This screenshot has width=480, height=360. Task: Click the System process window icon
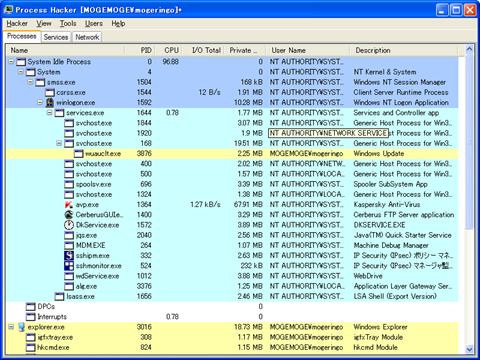pos(31,72)
